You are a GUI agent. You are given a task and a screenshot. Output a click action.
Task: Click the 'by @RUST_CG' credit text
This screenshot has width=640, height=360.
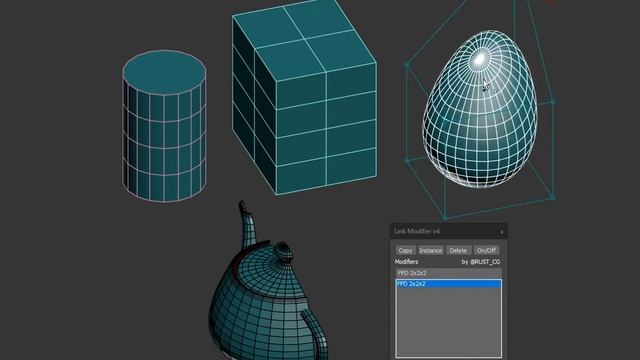tap(480, 262)
